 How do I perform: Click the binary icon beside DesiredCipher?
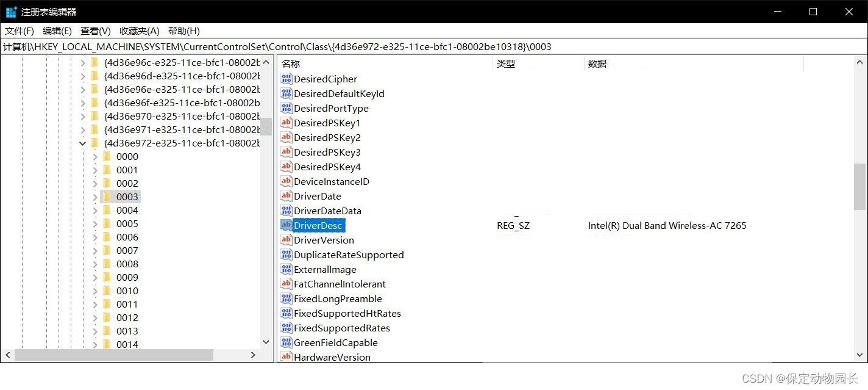[286, 79]
